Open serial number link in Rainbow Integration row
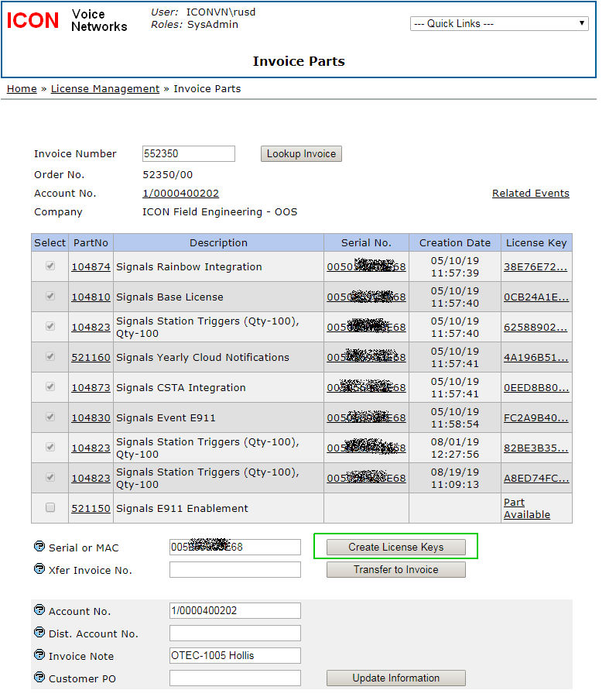The image size is (616, 697). pos(366,266)
